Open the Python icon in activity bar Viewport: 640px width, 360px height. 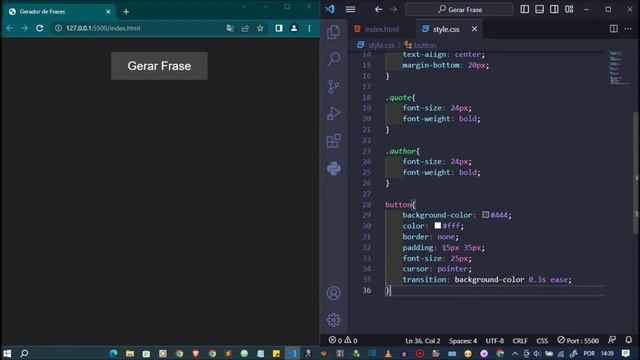click(333, 168)
